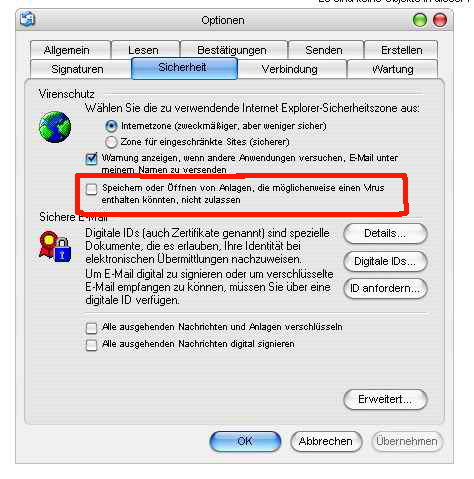474x479 pixels.
Task: Check Alle ausgehenden Nachrichten digital signieren
Action: (91, 345)
